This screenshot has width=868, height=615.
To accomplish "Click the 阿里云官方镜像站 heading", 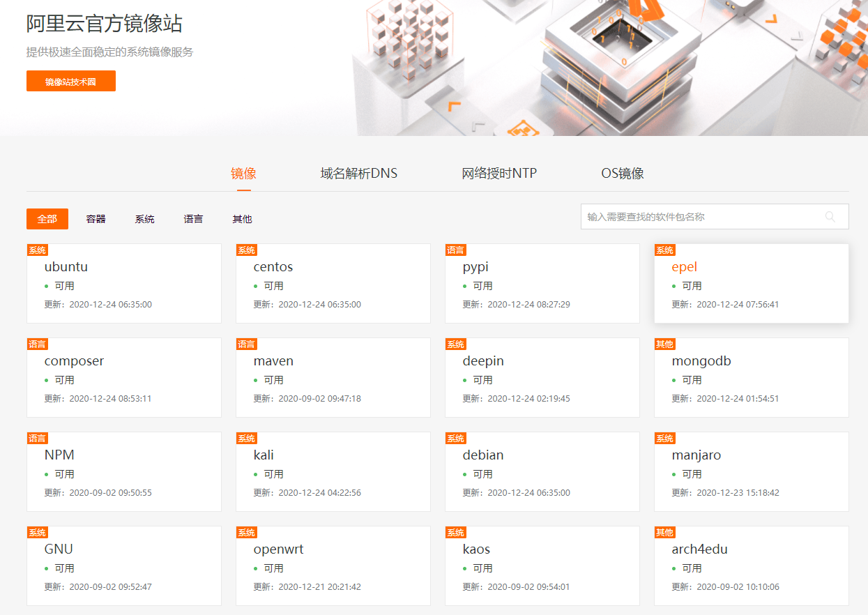I will [x=105, y=24].
